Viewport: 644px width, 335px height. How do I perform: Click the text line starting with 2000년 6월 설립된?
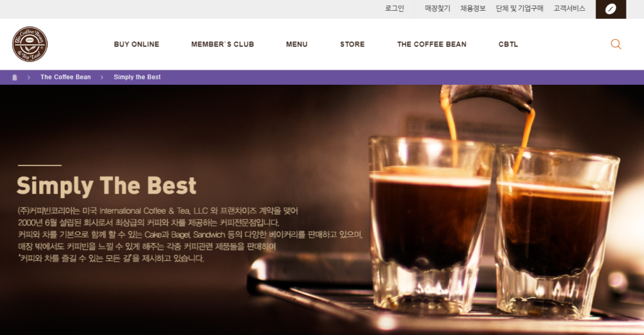[148, 223]
